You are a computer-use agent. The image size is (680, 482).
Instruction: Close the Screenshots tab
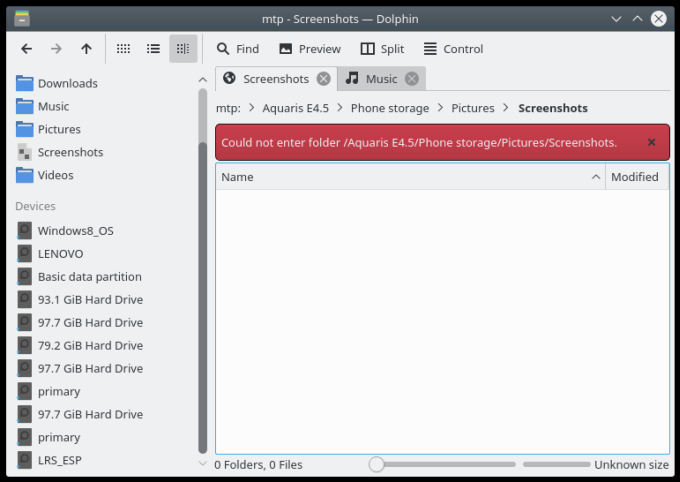point(323,79)
